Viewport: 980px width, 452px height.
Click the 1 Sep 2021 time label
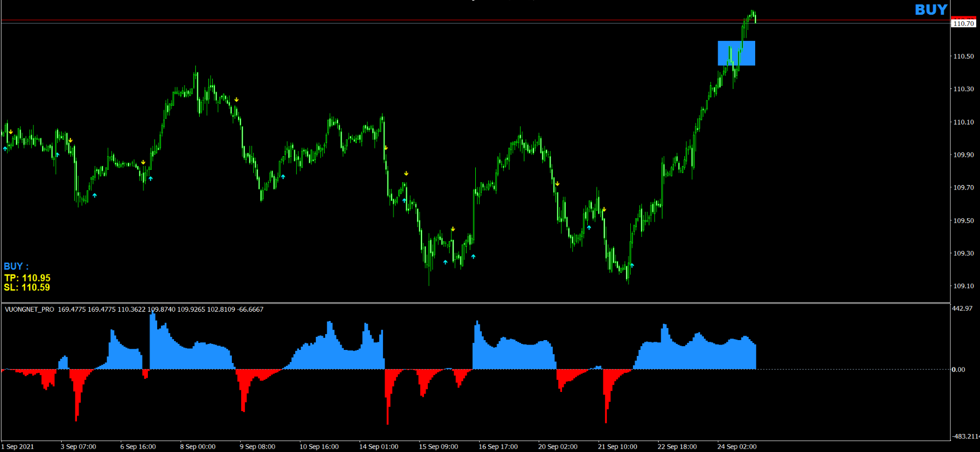click(x=17, y=447)
